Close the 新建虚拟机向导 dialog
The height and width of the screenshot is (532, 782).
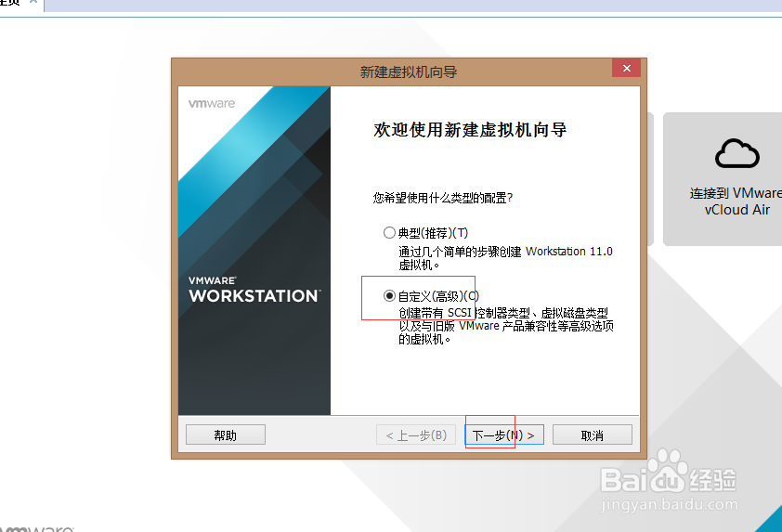click(x=626, y=68)
